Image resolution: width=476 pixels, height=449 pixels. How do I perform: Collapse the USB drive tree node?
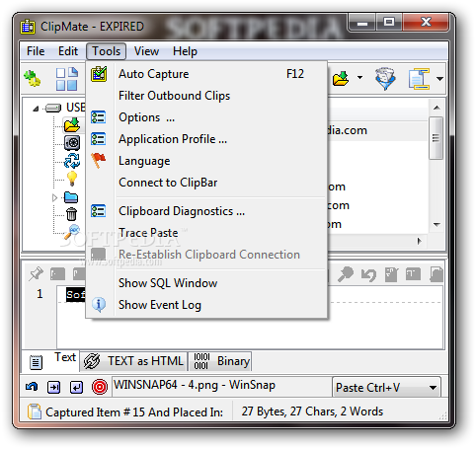pos(36,109)
